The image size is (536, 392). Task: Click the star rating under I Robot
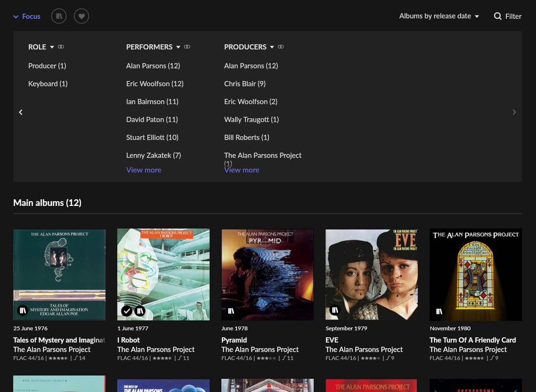pos(162,358)
